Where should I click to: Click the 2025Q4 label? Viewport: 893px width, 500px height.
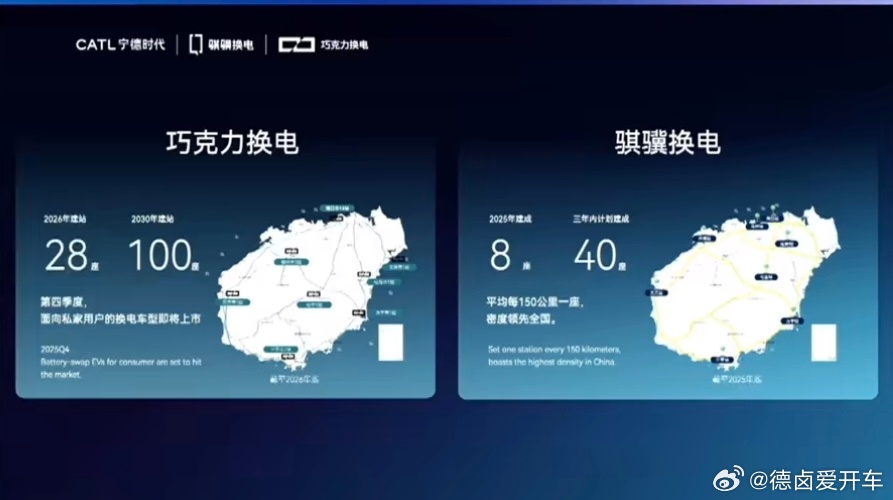pos(55,349)
